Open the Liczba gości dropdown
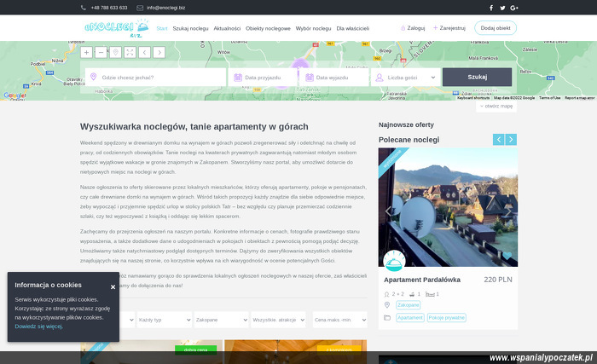The image size is (597, 364). [405, 78]
